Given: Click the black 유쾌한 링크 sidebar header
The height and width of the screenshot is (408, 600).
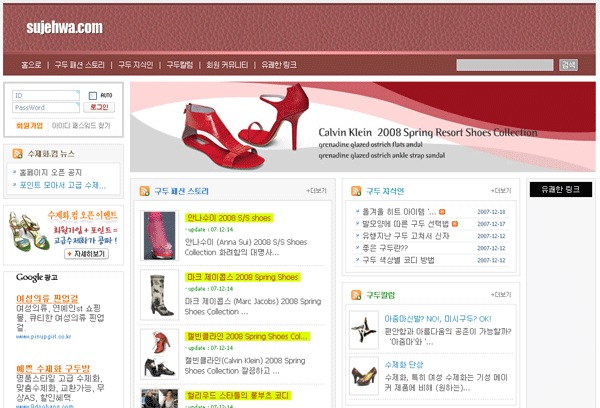Looking at the screenshot, I should pos(561,189).
